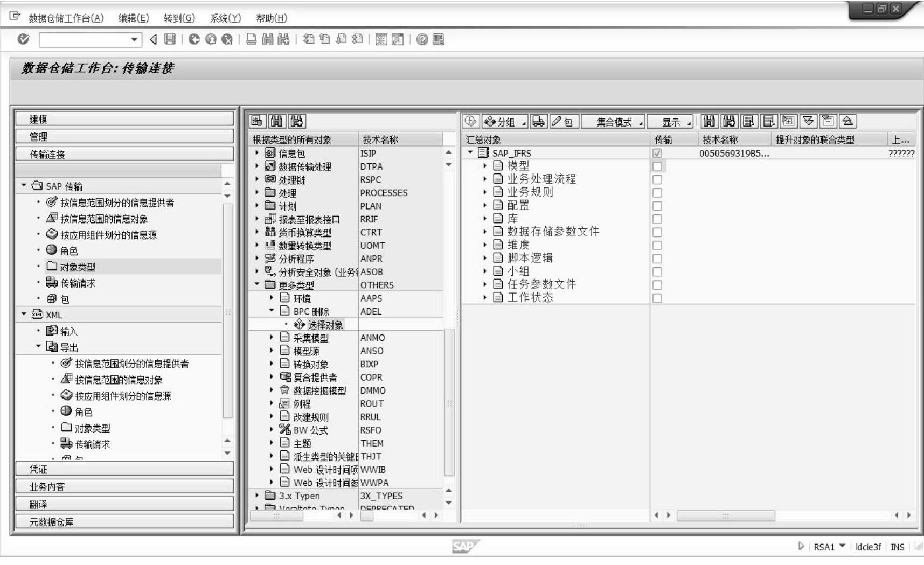Toggle transport checkbox for 模型
Viewport: 924px width, 565px height.
click(x=657, y=166)
